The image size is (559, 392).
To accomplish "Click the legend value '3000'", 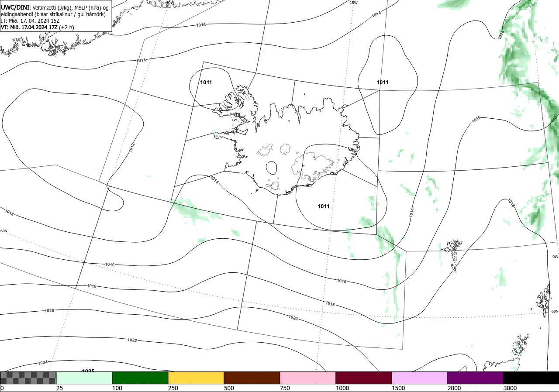I will pos(510,388).
